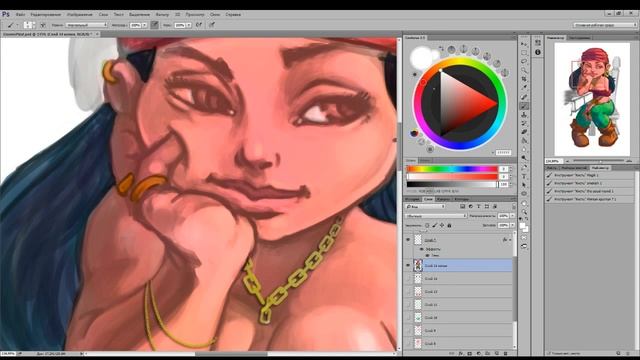Open brush Flow slider arrow in options bar
This screenshot has width=640, height=360.
[189, 25]
